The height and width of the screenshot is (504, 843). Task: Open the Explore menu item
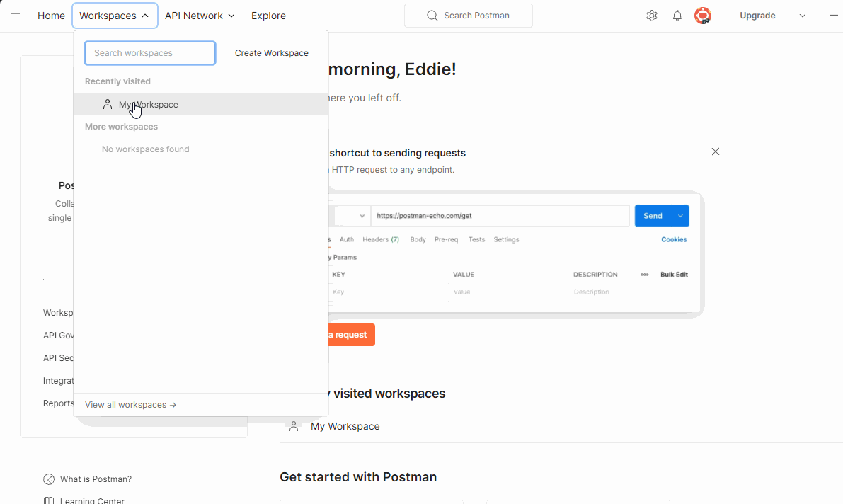[x=268, y=16]
